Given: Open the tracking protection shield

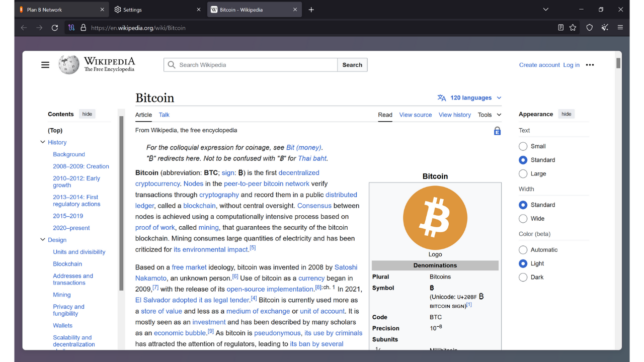Looking at the screenshot, I should 589,28.
